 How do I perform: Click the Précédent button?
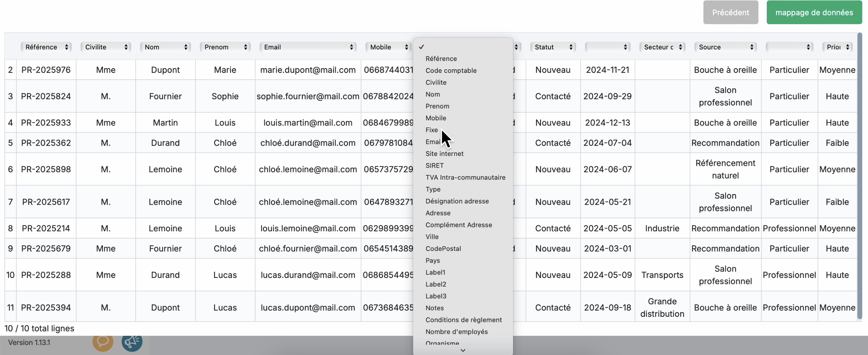pyautogui.click(x=730, y=13)
